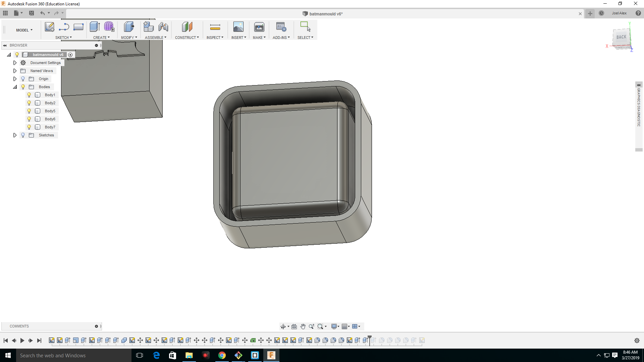Click the Joel Alex account name
This screenshot has height=362, width=644.
click(619, 13)
